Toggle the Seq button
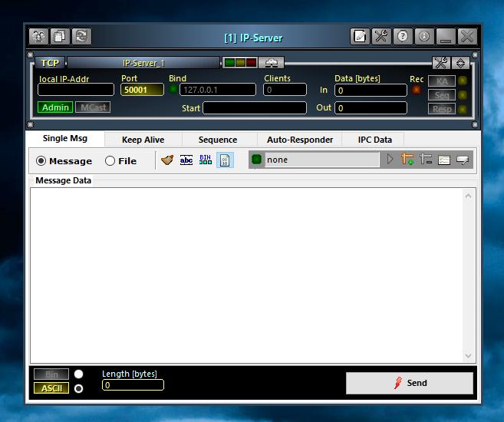 coord(442,95)
